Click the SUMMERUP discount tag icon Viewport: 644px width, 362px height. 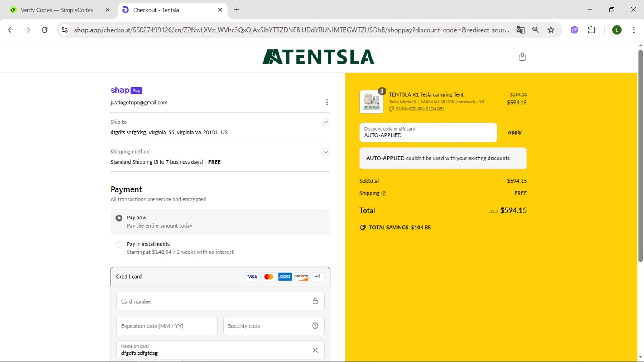[x=391, y=109]
